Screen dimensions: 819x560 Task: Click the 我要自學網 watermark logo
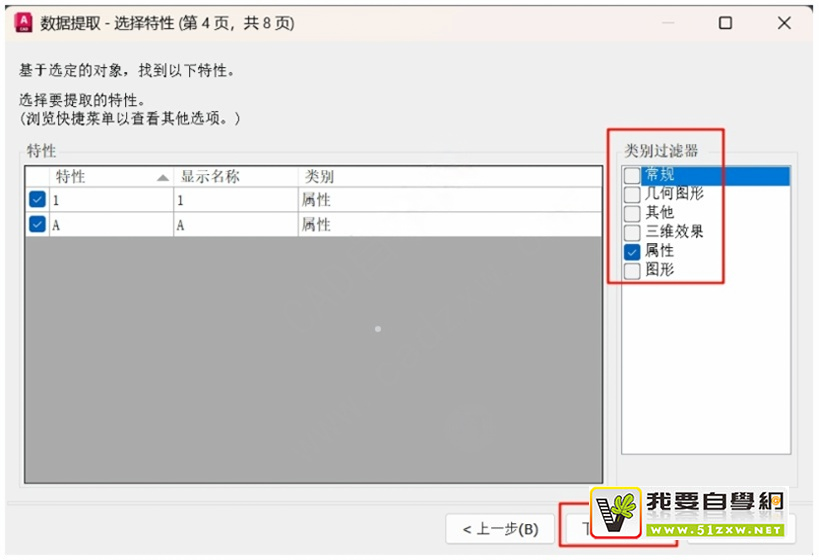click(x=688, y=512)
